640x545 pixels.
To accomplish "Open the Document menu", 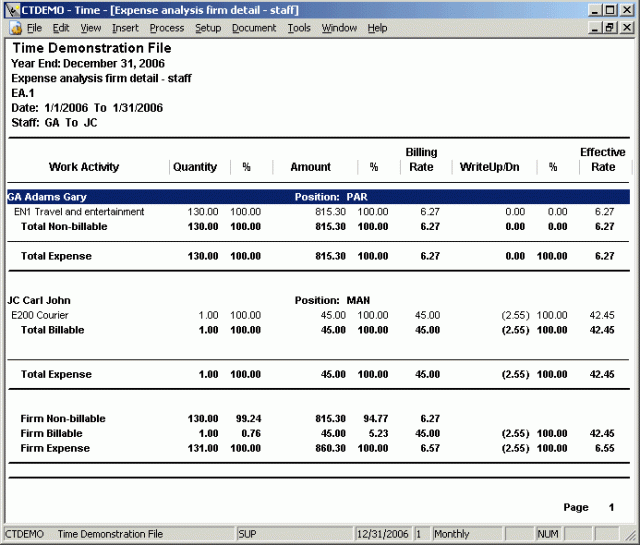I will (x=254, y=28).
